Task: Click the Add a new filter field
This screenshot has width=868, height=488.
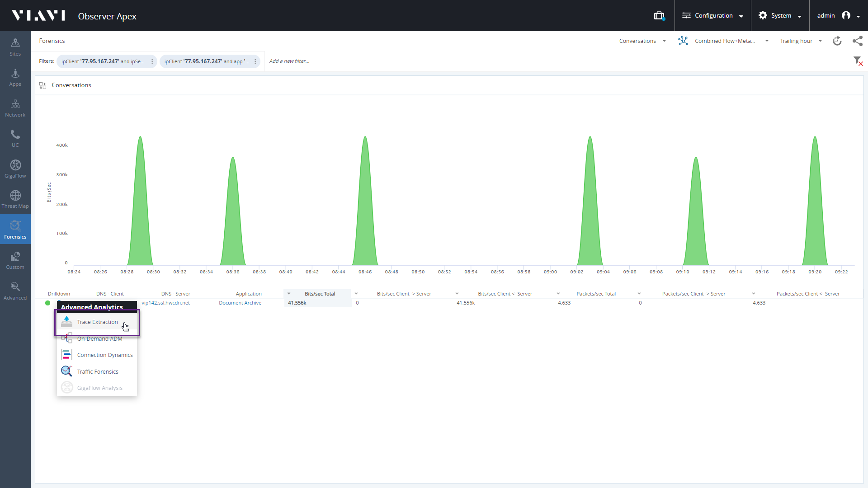Action: tap(289, 61)
